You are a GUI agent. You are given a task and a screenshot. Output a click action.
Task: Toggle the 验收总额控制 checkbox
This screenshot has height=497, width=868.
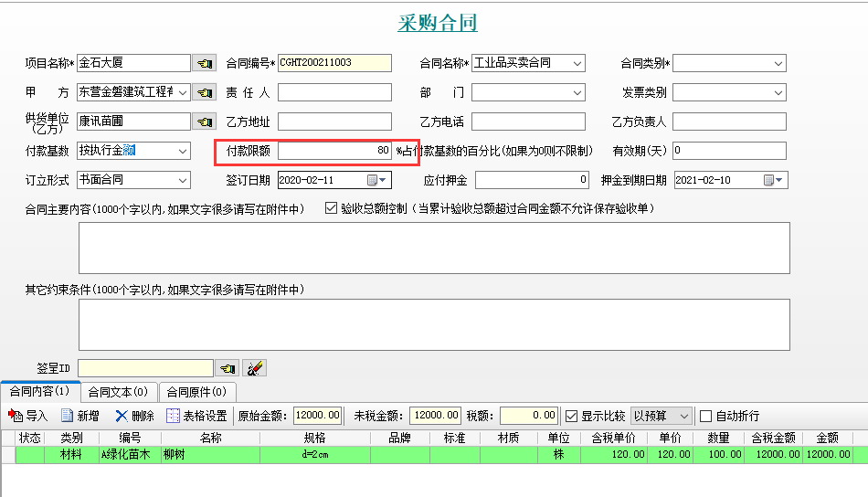point(332,208)
